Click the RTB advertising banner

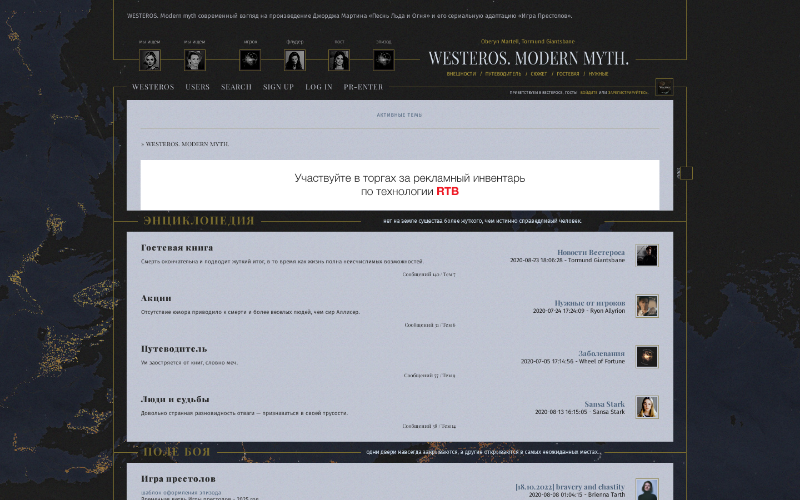400,184
